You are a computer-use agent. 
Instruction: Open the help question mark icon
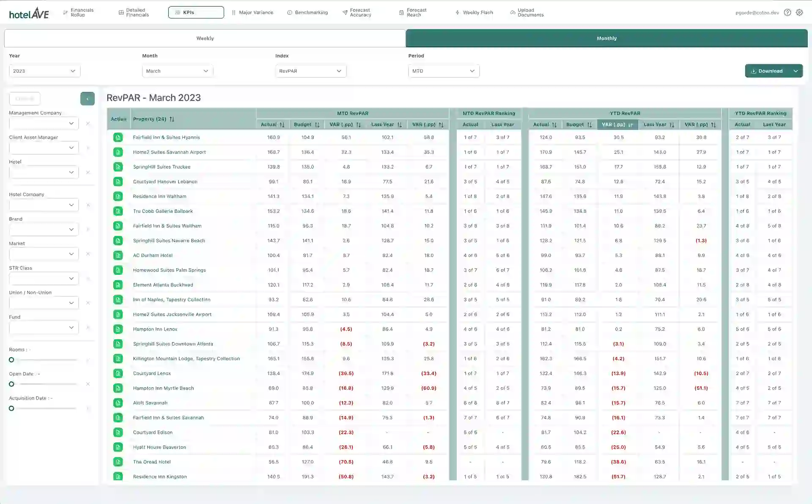787,13
